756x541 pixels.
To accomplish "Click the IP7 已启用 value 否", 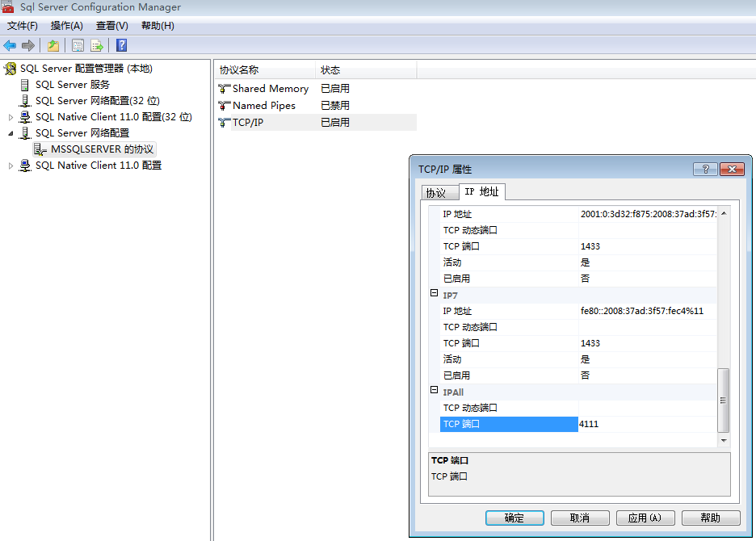I will pos(648,375).
